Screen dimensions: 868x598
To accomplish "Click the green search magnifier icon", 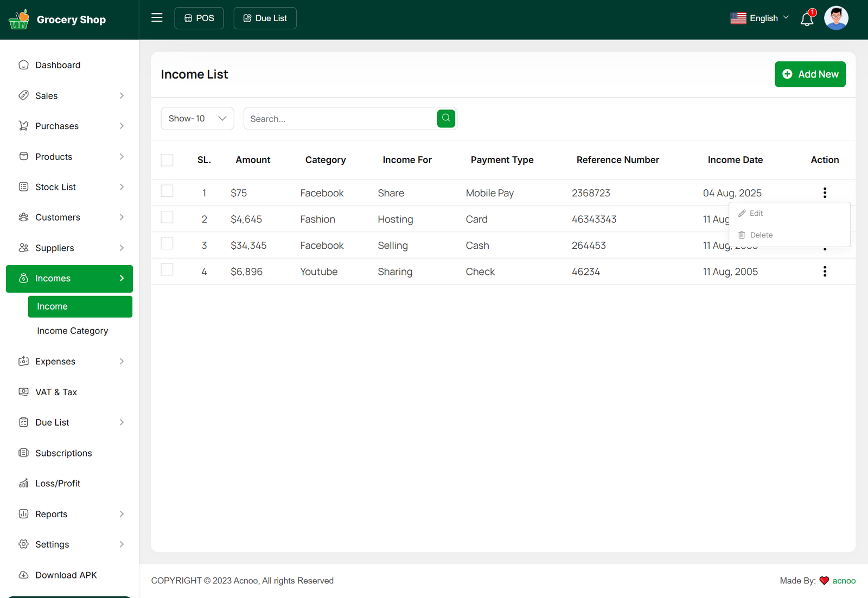I will [446, 118].
